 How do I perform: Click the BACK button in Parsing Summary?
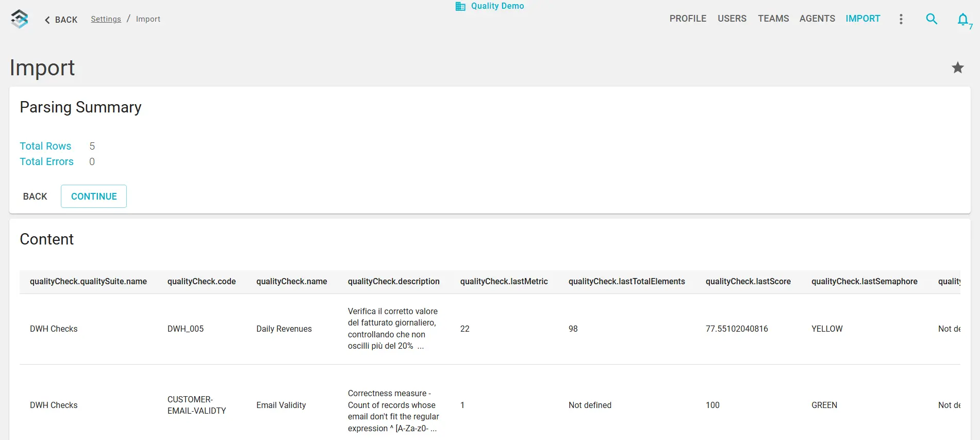tap(35, 197)
